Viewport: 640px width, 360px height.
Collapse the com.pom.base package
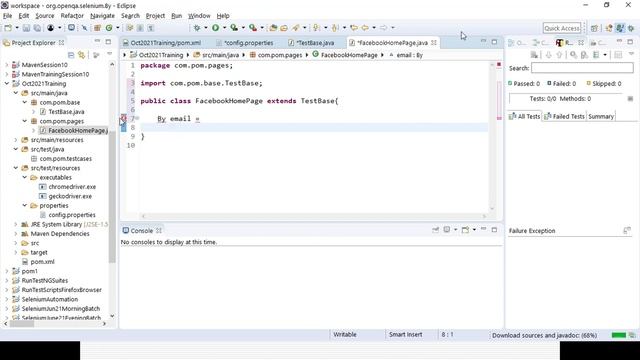coord(25,102)
